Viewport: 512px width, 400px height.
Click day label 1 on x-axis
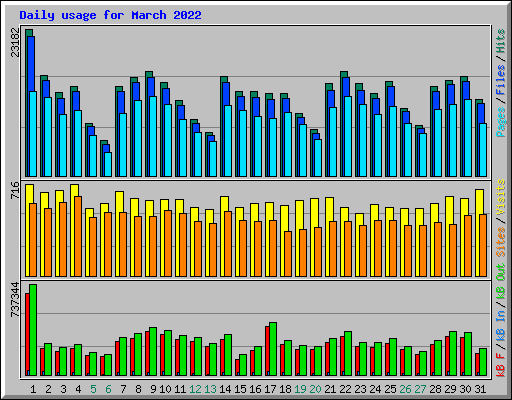(x=33, y=389)
